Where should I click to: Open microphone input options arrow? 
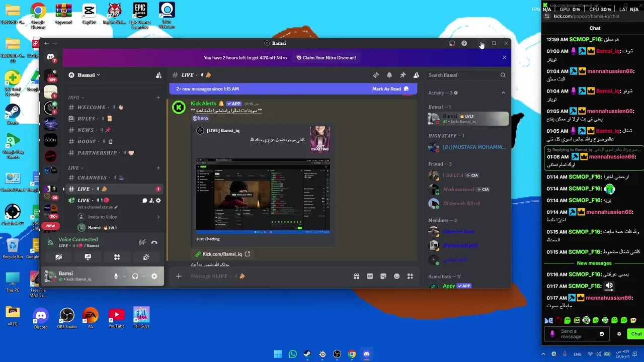(x=124, y=276)
